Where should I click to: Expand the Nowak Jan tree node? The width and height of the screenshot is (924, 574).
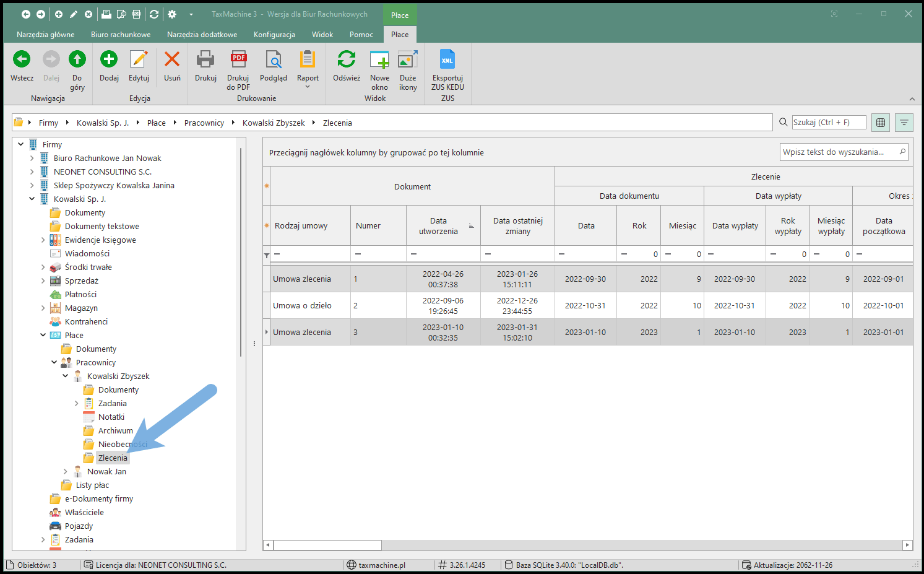tap(66, 472)
